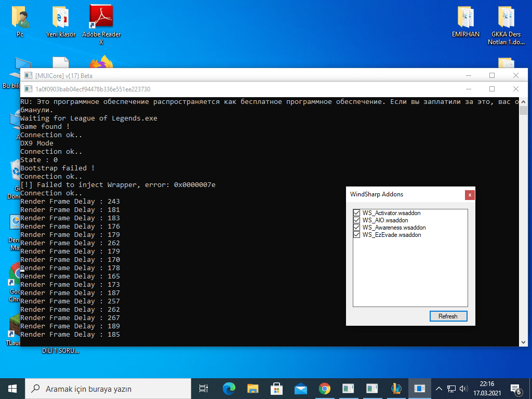The height and width of the screenshot is (399, 532).
Task: Open network status in system tray
Action: point(451,389)
